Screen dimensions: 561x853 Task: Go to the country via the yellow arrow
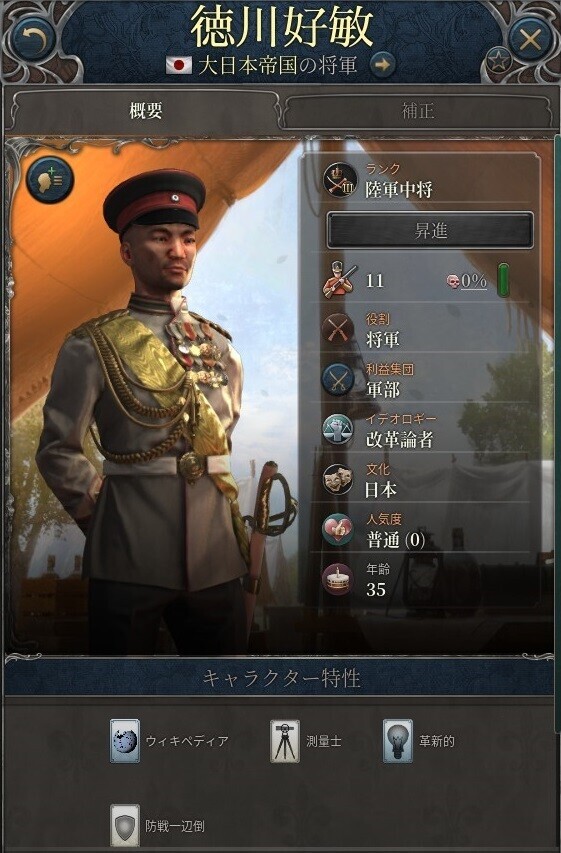pyautogui.click(x=383, y=65)
